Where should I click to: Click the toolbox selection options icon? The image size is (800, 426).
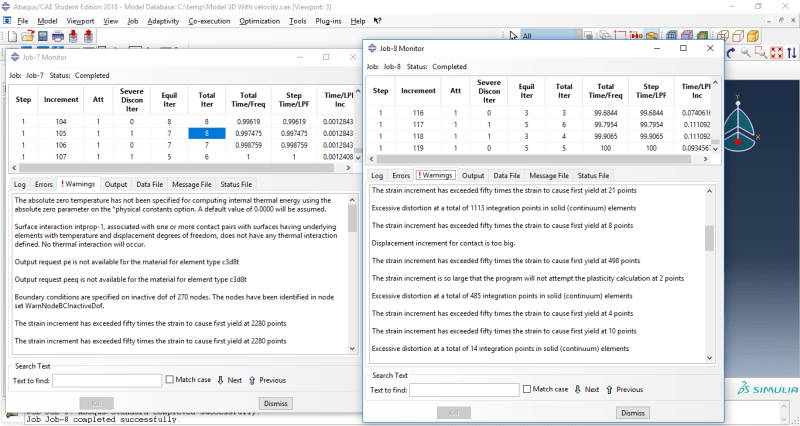coord(651,36)
